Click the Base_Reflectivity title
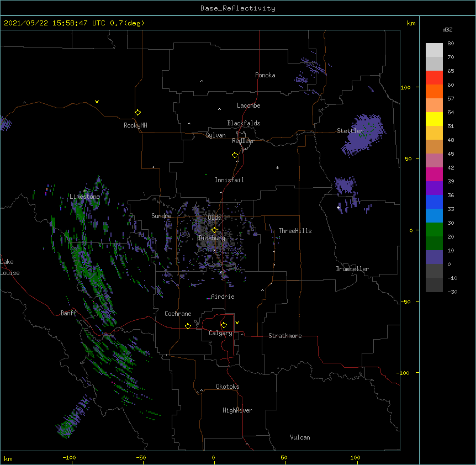Screen dimensions: 476x465 pos(238,8)
